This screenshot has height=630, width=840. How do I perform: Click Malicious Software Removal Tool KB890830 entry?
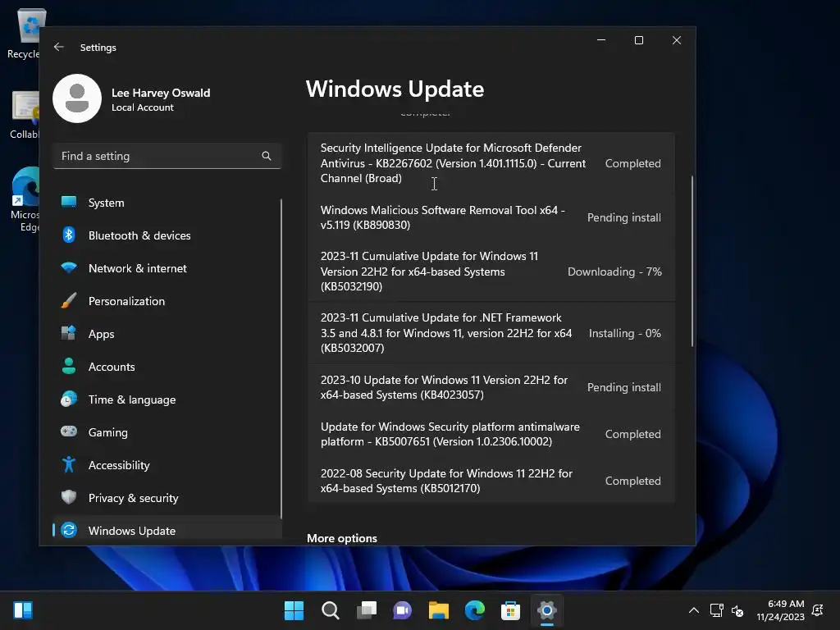point(491,217)
